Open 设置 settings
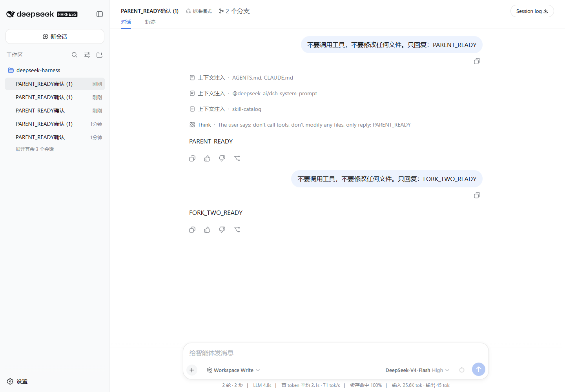This screenshot has height=392, width=565. tap(17, 381)
